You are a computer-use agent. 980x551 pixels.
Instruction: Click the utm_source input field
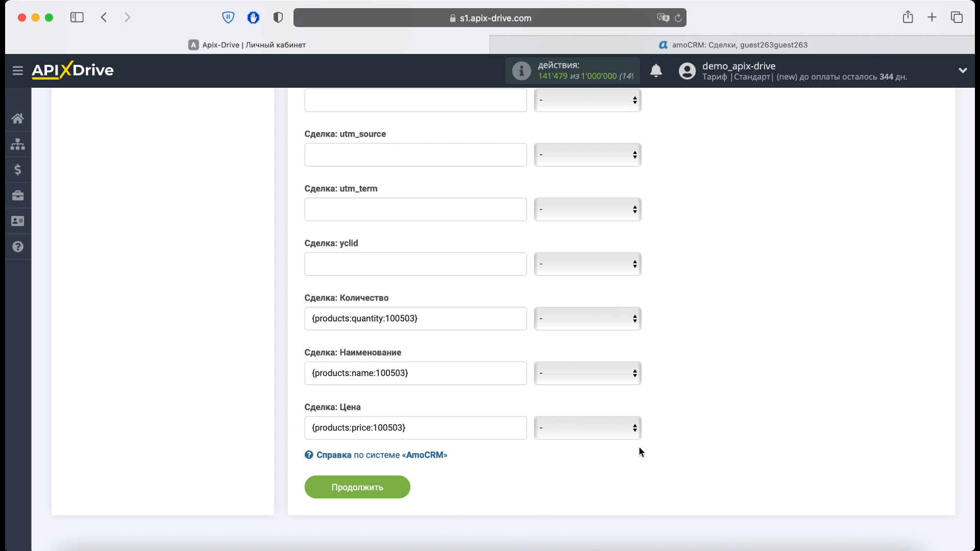pyautogui.click(x=415, y=155)
